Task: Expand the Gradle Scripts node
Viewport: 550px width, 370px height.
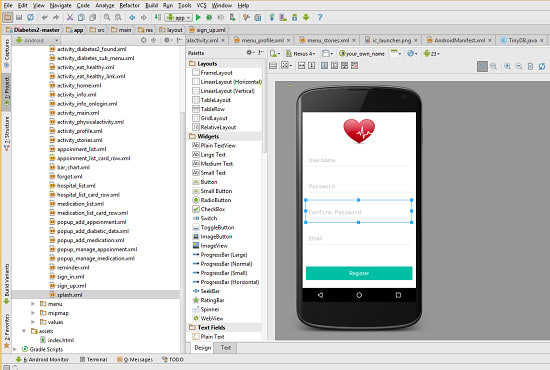Action: 15,349
